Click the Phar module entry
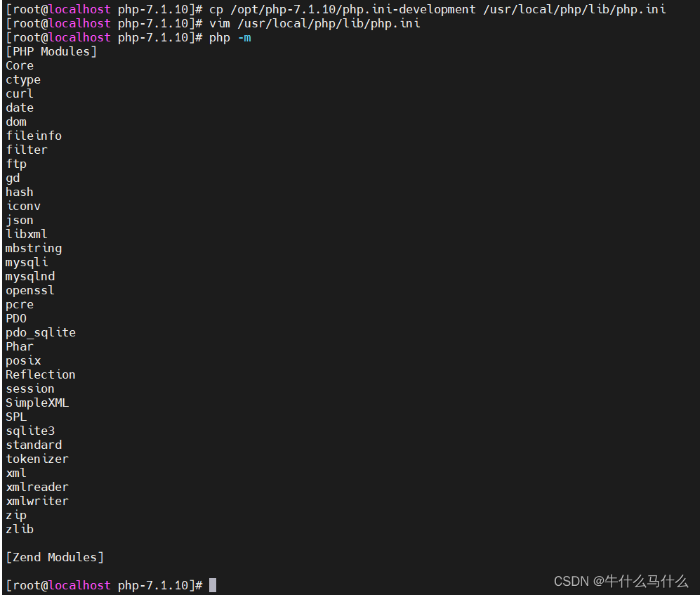 [x=19, y=346]
